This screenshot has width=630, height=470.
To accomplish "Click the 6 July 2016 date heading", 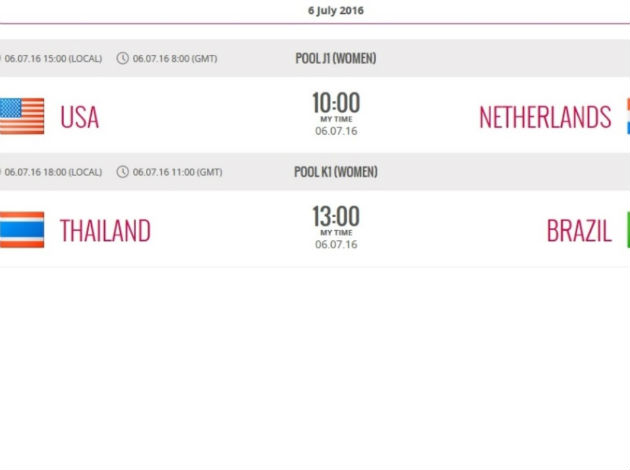I will 336,11.
